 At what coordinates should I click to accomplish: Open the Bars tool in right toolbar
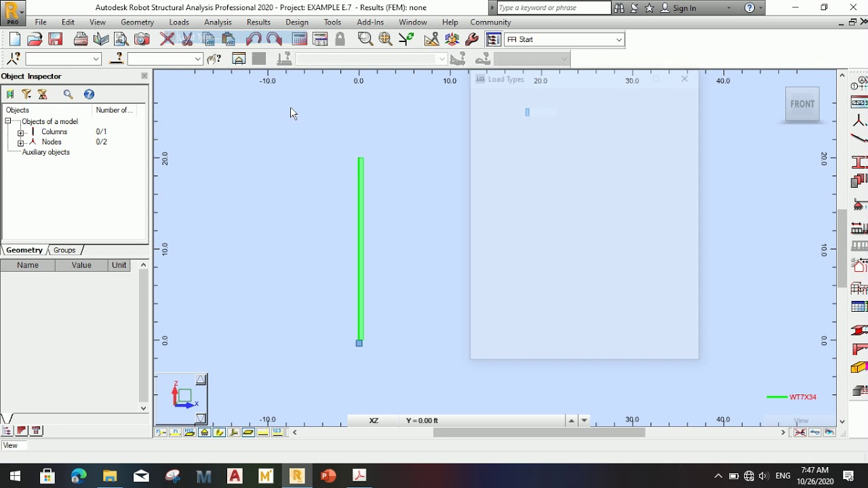[859, 139]
